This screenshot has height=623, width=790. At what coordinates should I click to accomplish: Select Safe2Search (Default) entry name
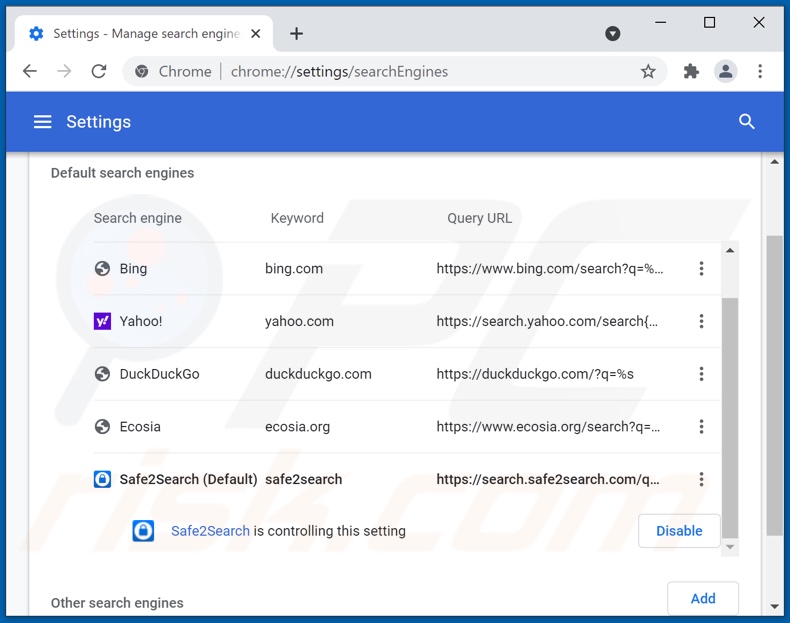pyautogui.click(x=188, y=479)
